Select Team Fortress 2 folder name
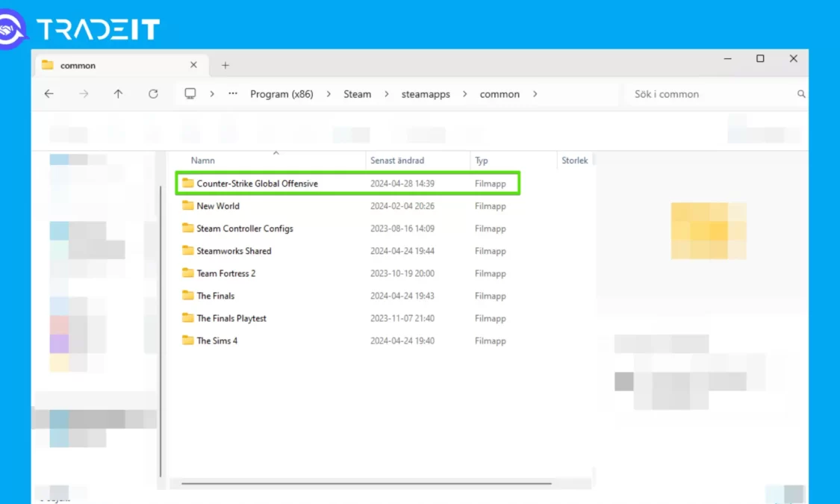This screenshot has width=840, height=504. click(226, 273)
